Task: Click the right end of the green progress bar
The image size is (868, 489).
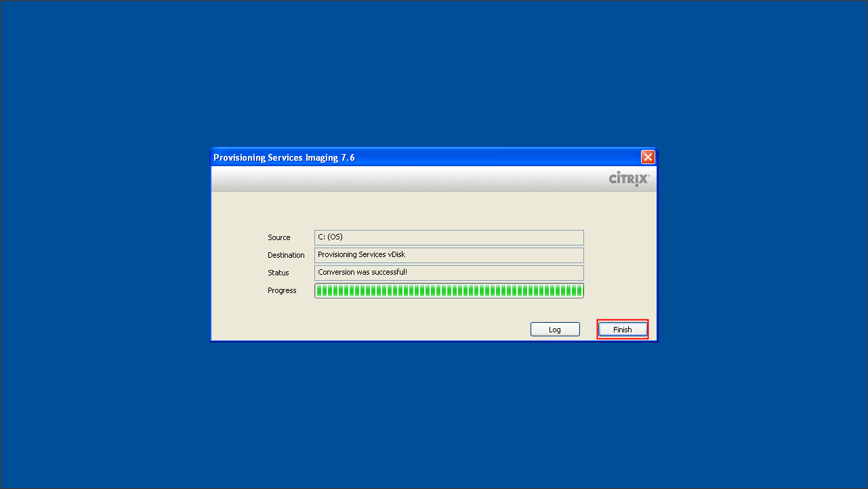Action: [x=578, y=291]
